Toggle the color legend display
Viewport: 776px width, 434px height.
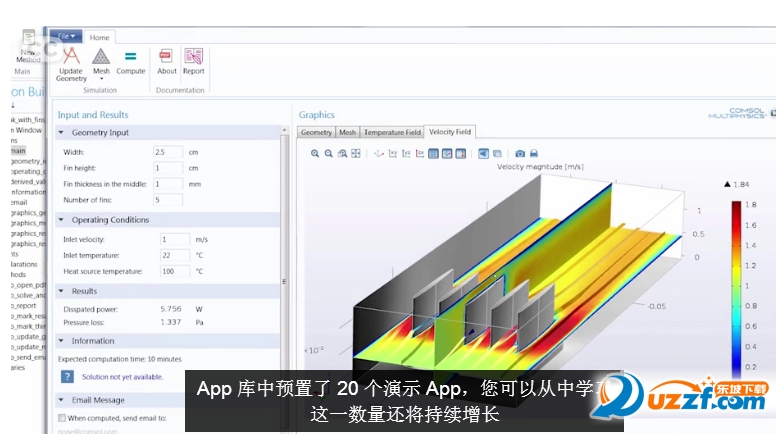point(461,153)
